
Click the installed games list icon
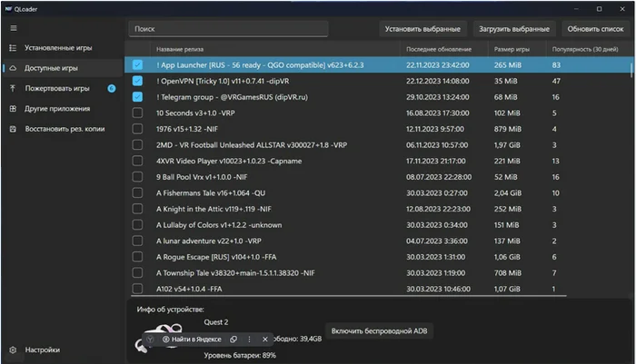[13, 48]
